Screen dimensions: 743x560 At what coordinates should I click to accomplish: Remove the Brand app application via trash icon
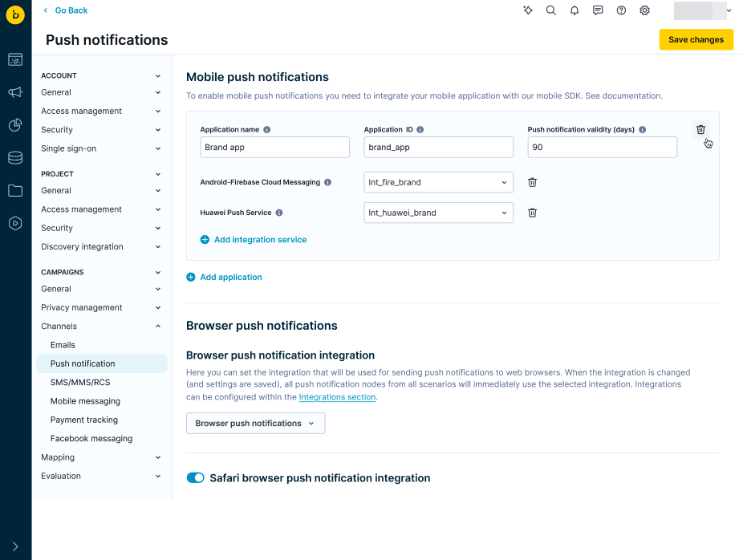(700, 129)
